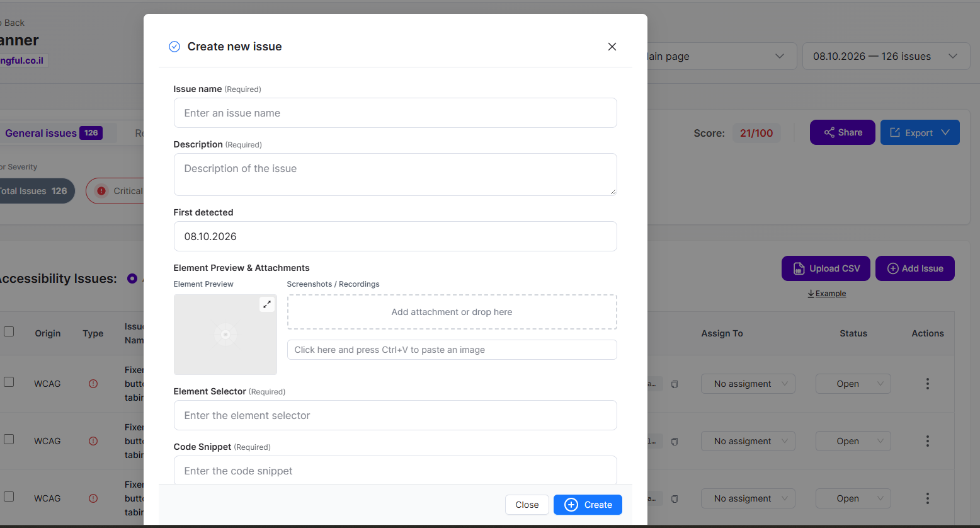Screen dimensions: 980x528
Task: Open the page selector dropdown
Action: coord(722,56)
